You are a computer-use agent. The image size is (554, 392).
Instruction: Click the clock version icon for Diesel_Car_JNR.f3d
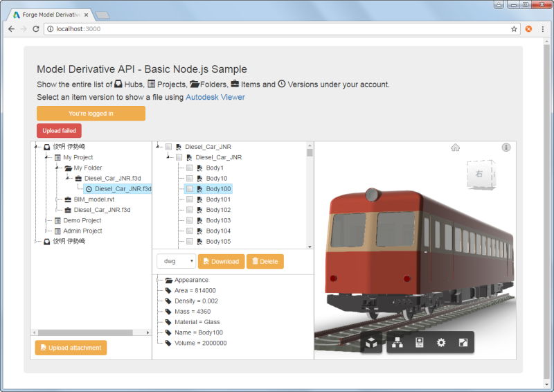point(89,189)
